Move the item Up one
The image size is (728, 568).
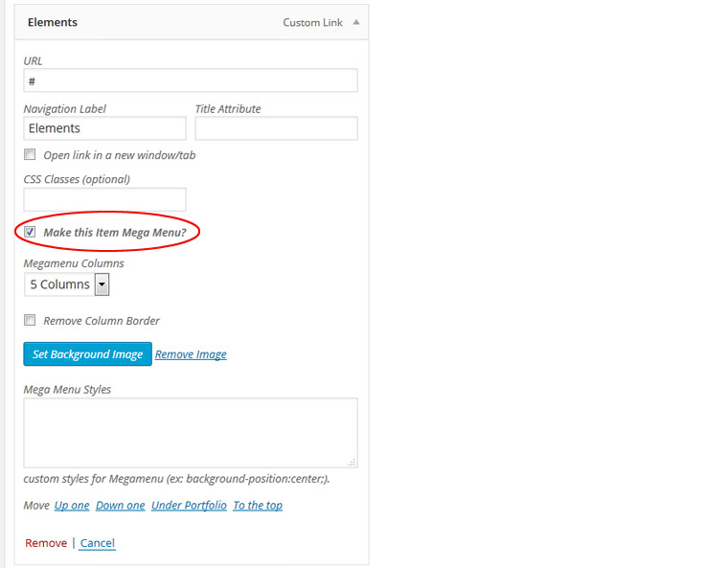click(x=72, y=505)
